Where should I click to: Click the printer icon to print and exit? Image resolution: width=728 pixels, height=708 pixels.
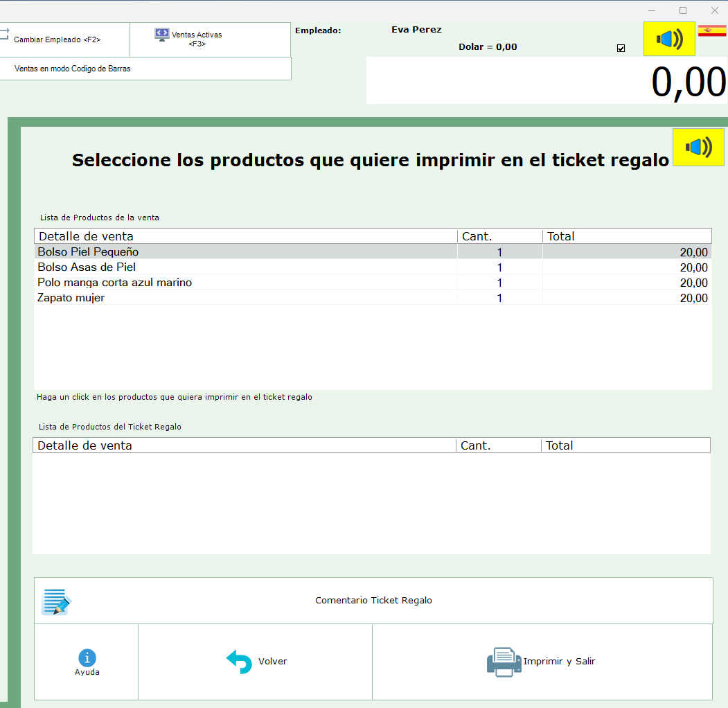[x=504, y=662]
